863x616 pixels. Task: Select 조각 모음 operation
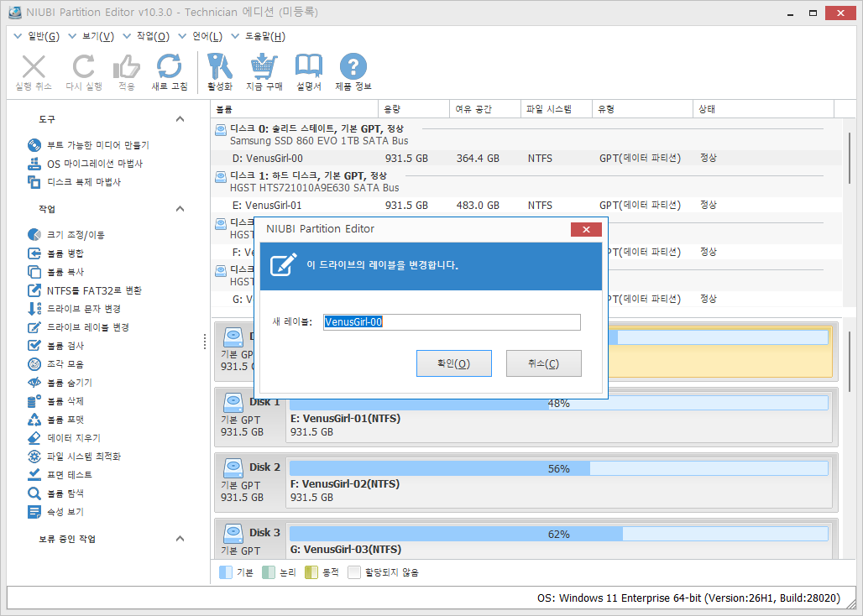(55, 364)
